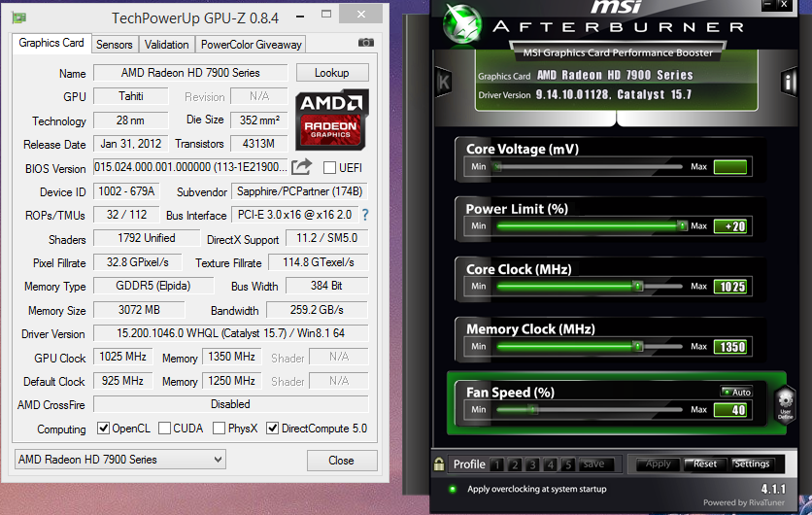This screenshot has height=515, width=812.
Task: Click the Afterburner version '4.1.1' text
Action: click(x=773, y=489)
